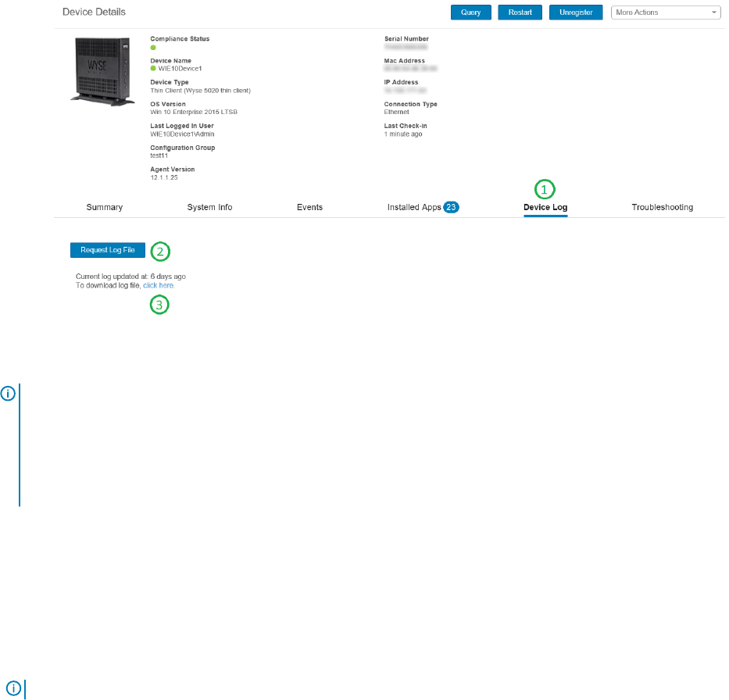Click 'Current log updated at: 6 days ago' text
The width and height of the screenshot is (729, 700).
click(x=130, y=277)
